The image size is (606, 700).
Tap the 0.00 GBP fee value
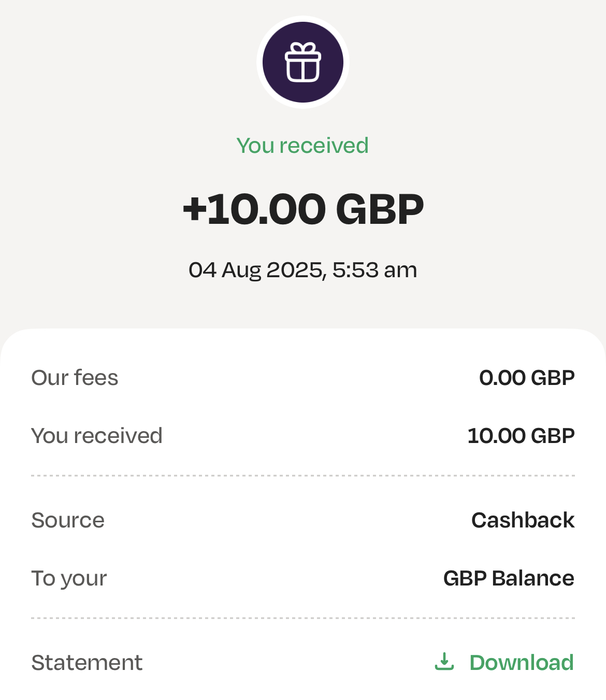pos(527,378)
